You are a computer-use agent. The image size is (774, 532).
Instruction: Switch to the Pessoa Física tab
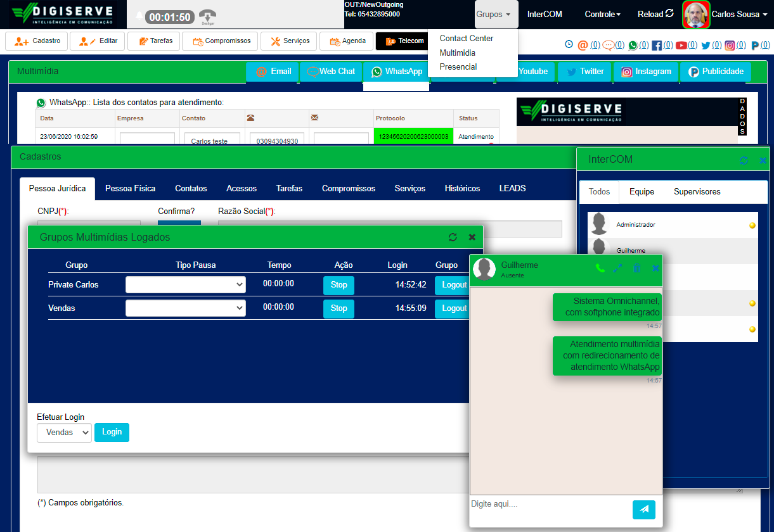pos(130,189)
